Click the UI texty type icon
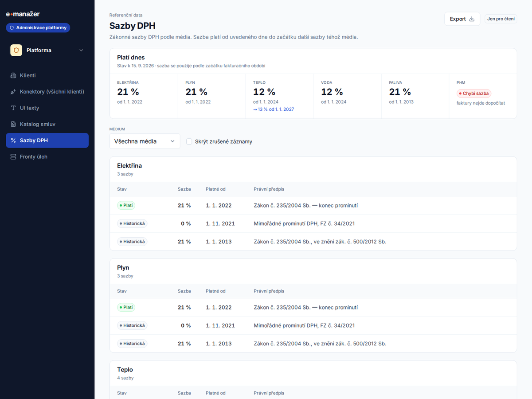The width and height of the screenshot is (532, 399). pos(13,108)
